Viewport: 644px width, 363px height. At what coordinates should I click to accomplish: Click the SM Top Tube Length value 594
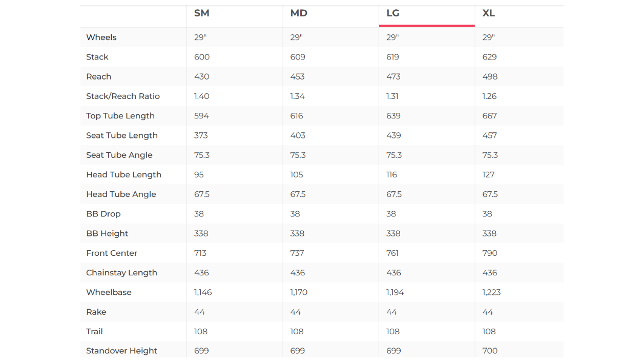tap(201, 116)
